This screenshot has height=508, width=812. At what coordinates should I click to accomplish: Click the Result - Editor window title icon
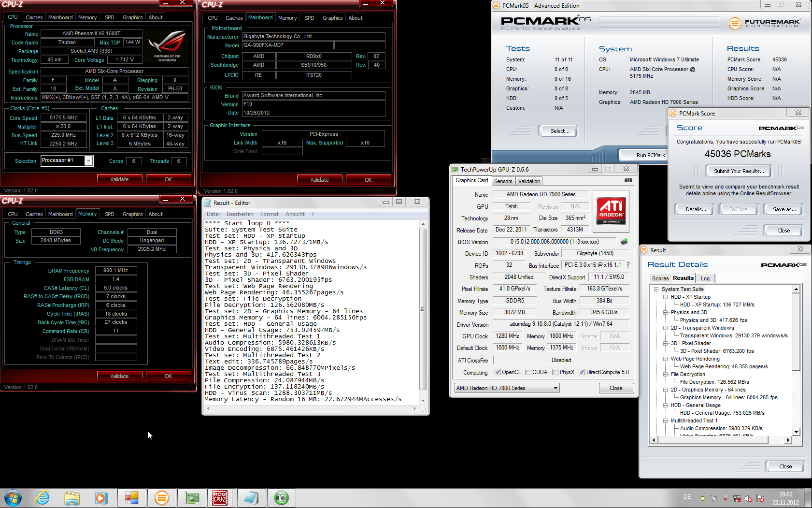208,203
